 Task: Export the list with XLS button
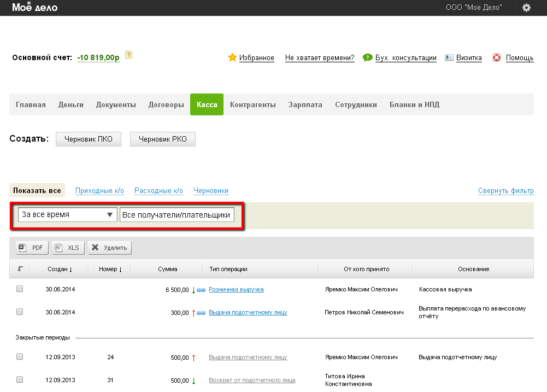pyautogui.click(x=67, y=248)
